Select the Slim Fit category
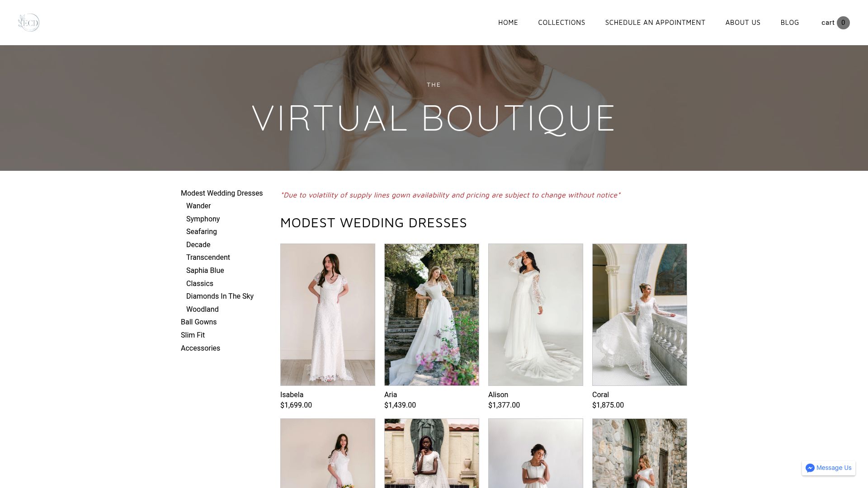Viewport: 868px width, 488px height. point(193,335)
